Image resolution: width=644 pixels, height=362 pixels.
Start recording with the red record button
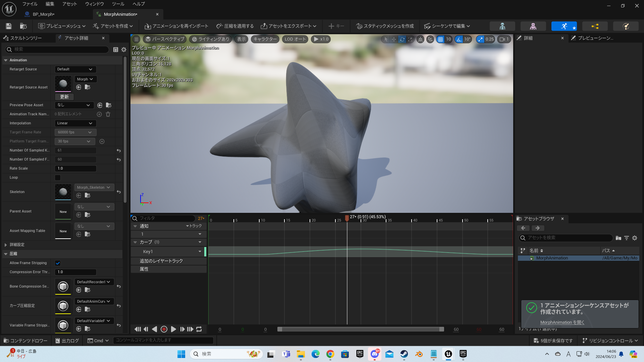pos(164,329)
